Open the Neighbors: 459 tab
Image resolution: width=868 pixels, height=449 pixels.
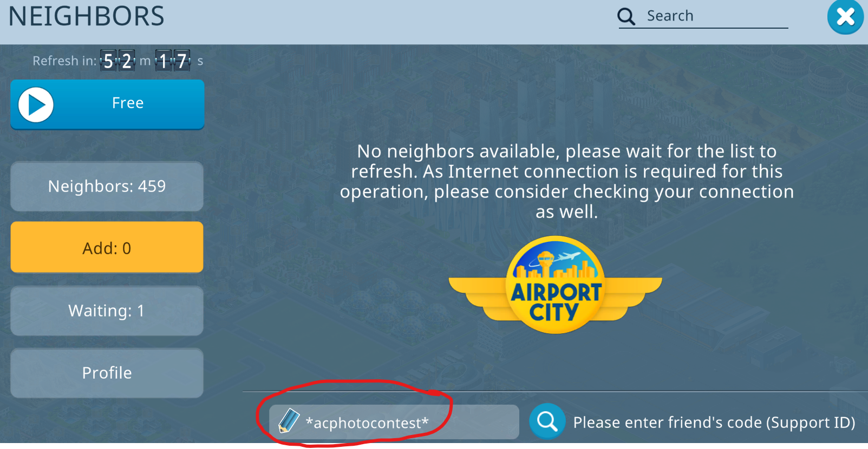pyautogui.click(x=107, y=186)
